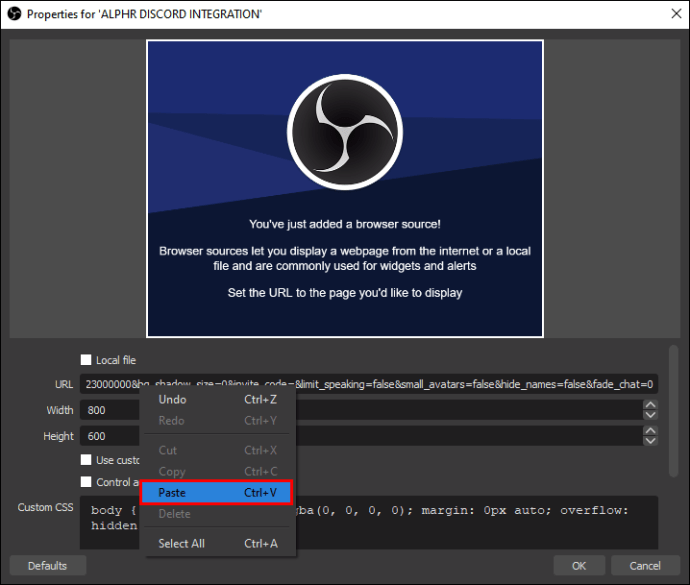The width and height of the screenshot is (690, 585).
Task: Enable the Local file checkbox
Action: (86, 360)
